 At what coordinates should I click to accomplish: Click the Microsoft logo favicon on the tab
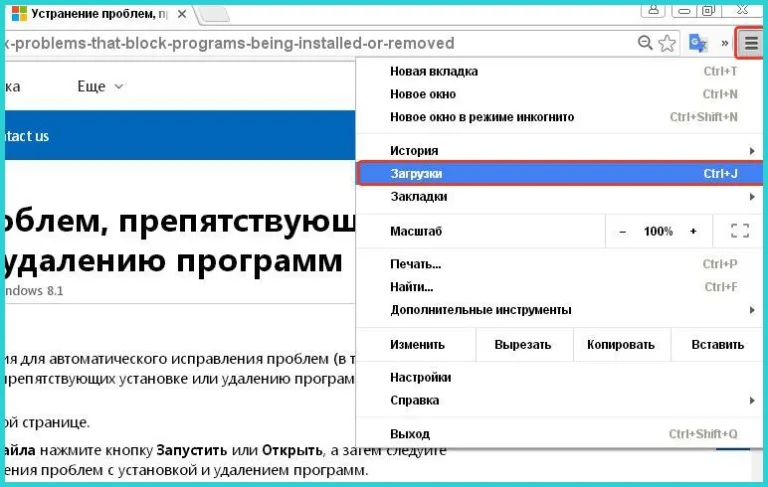coord(19,14)
